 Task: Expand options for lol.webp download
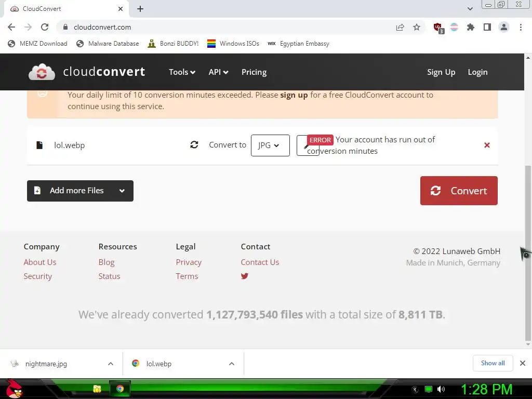pyautogui.click(x=232, y=364)
